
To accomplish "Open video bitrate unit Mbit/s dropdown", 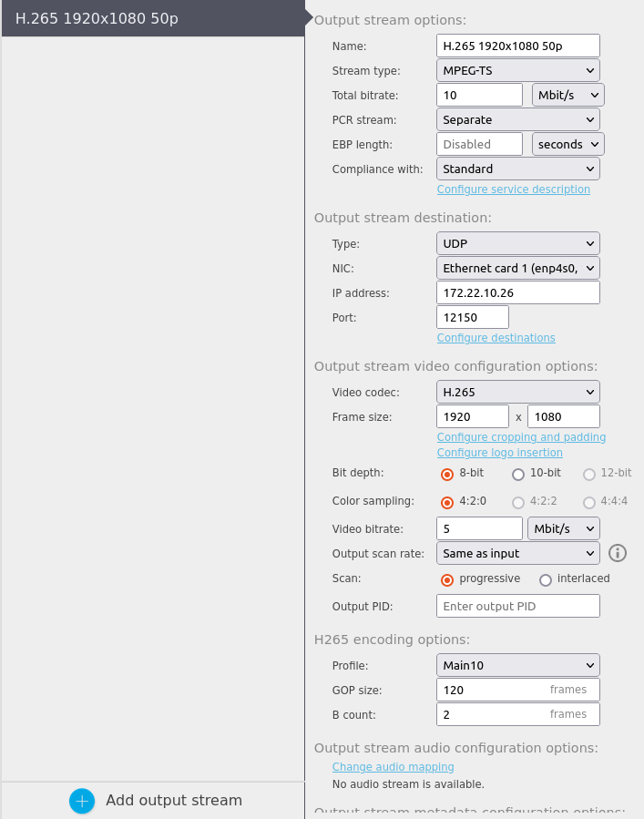I will [x=564, y=528].
